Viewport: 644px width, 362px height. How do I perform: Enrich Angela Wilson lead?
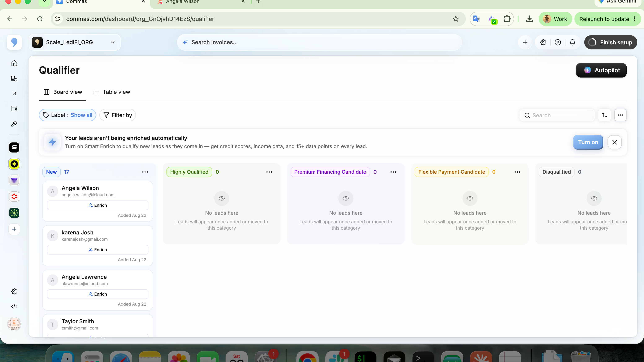(97, 205)
